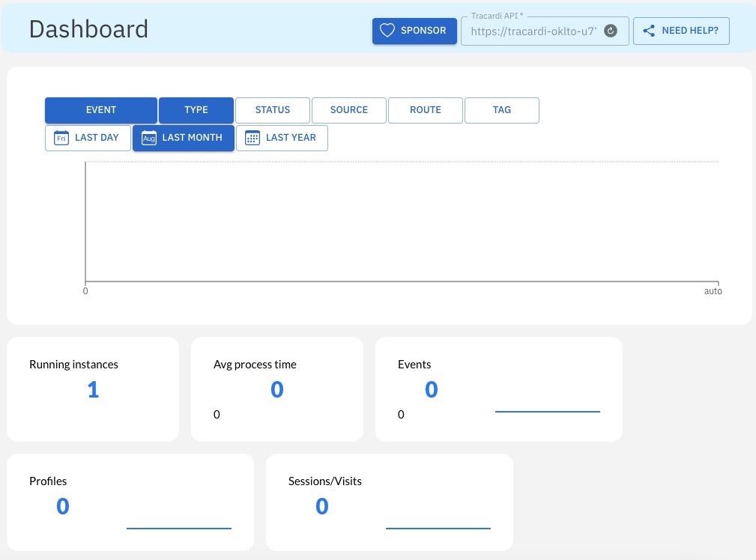
Task: Toggle the Event grouping button
Action: tap(101, 110)
